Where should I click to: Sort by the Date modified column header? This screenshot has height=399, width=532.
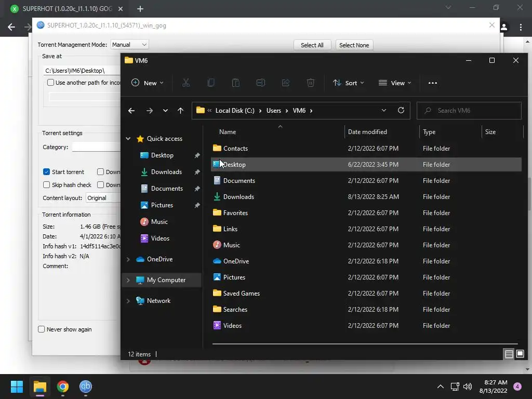(x=367, y=132)
